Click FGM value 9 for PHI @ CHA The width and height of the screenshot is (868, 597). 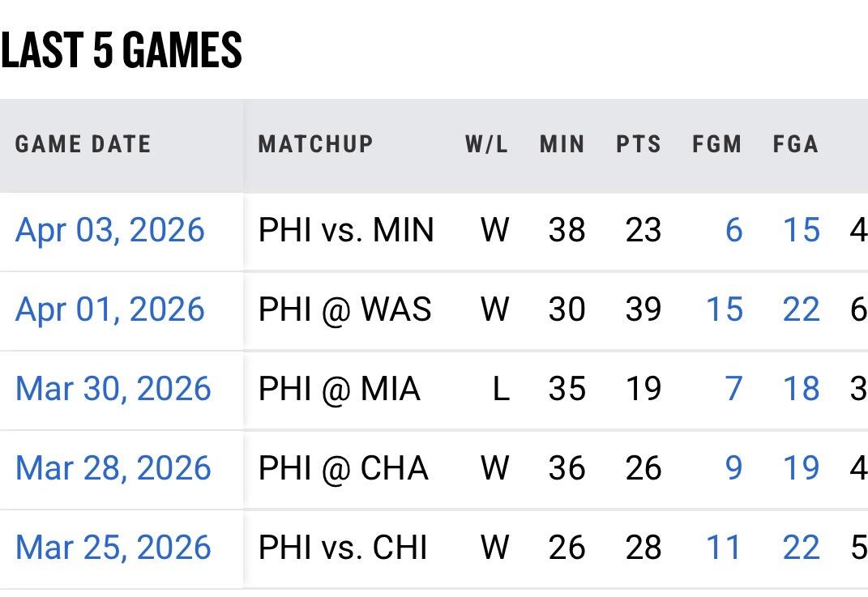tap(733, 469)
